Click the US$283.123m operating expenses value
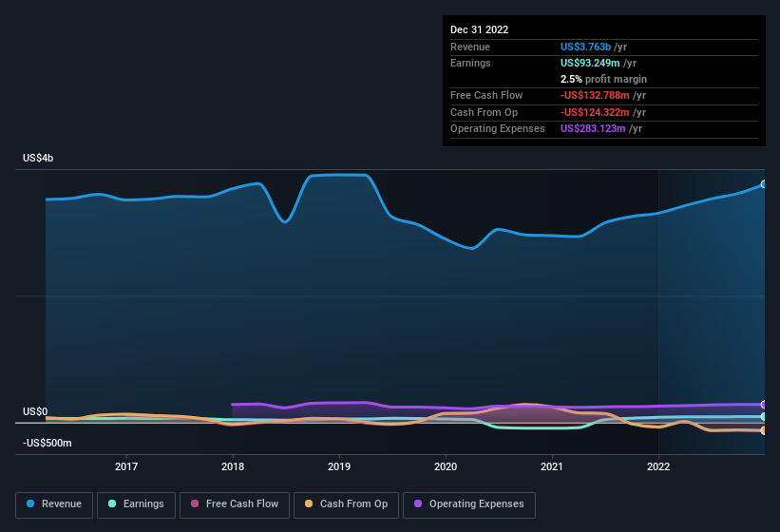This screenshot has width=780, height=532. 593,129
